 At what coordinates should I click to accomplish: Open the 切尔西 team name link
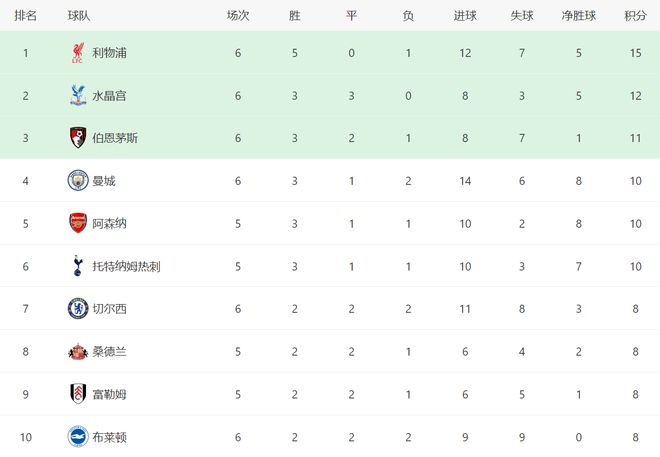110,309
